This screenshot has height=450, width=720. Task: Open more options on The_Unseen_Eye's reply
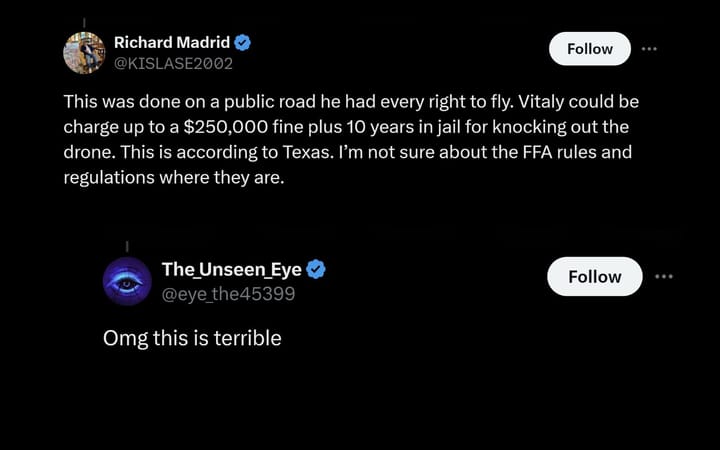coord(664,277)
